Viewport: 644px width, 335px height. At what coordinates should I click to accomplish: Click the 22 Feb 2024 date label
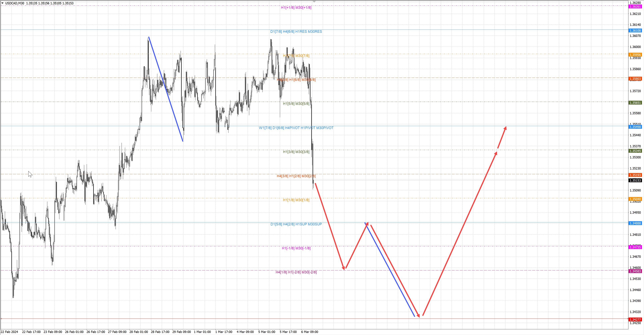10,332
